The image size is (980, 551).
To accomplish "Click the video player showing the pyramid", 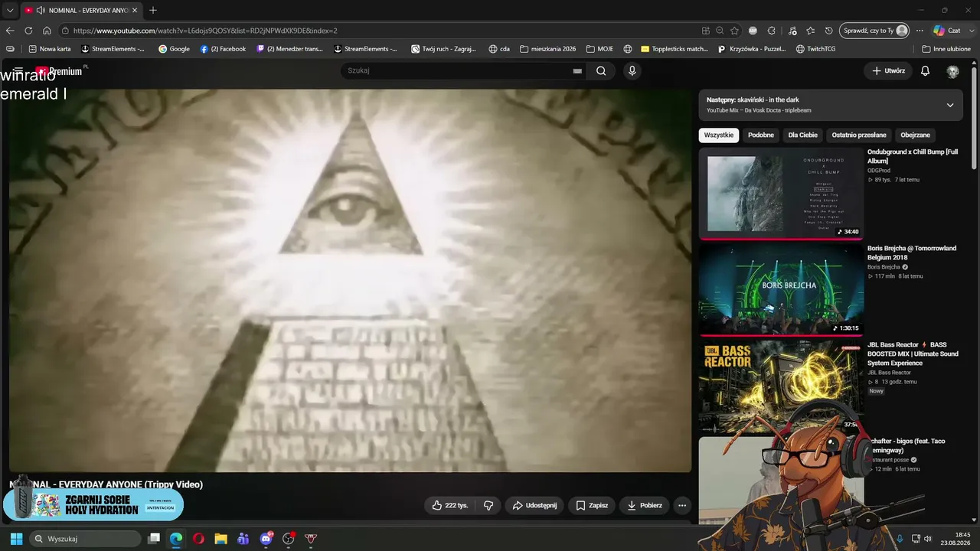I will coord(350,281).
